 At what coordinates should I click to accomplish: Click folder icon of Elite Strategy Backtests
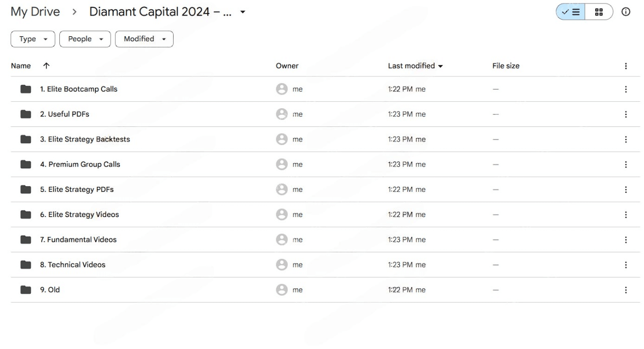tap(26, 139)
